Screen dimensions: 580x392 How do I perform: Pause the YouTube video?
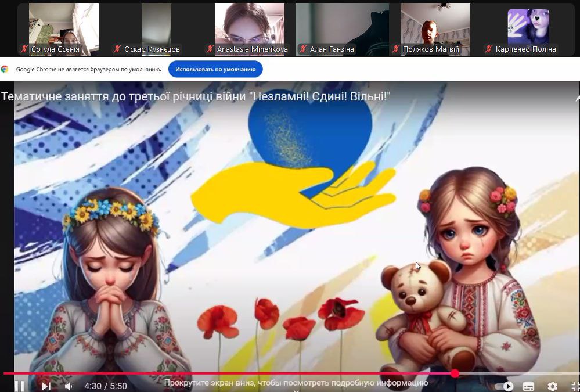click(x=19, y=386)
